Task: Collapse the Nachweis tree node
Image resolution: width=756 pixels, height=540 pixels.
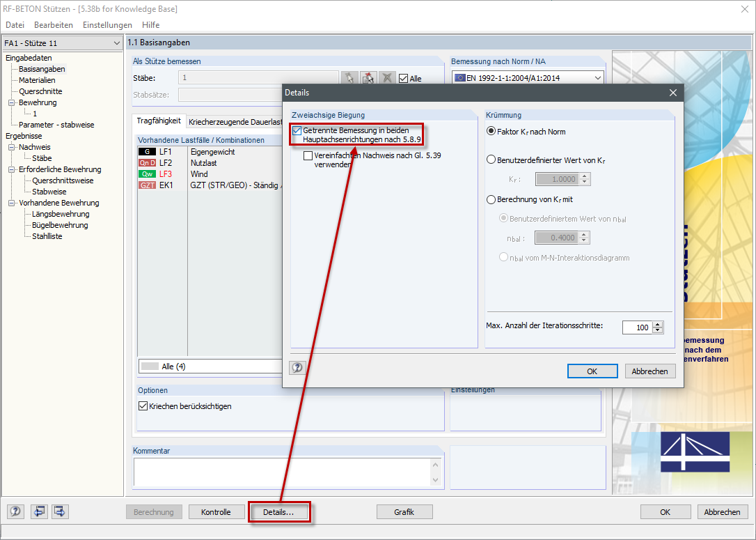Action: coord(12,147)
